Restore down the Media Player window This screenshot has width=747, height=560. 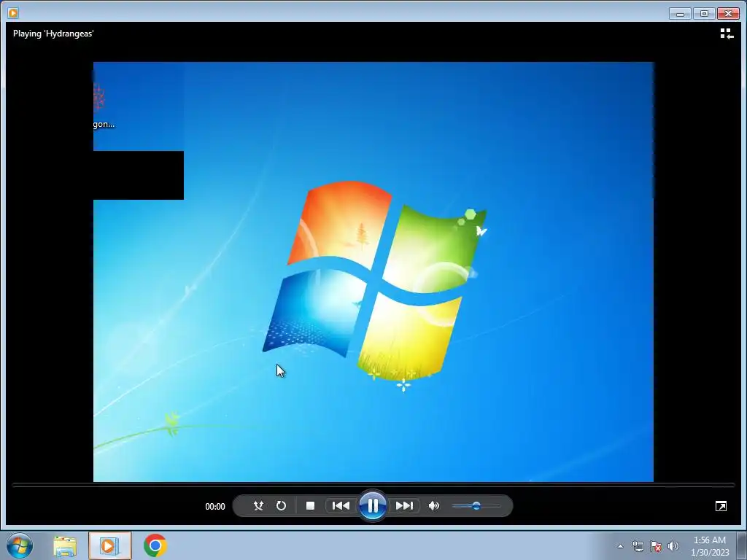[x=704, y=13]
